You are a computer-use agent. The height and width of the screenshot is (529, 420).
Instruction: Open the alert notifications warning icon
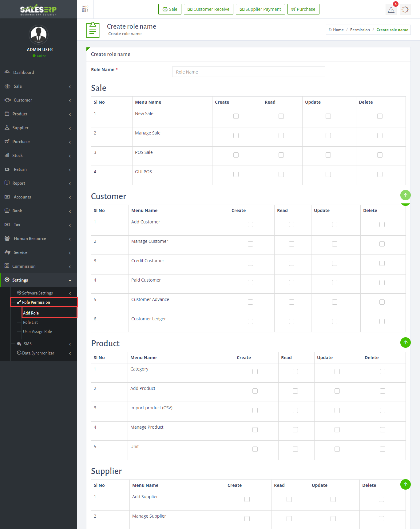point(391,10)
